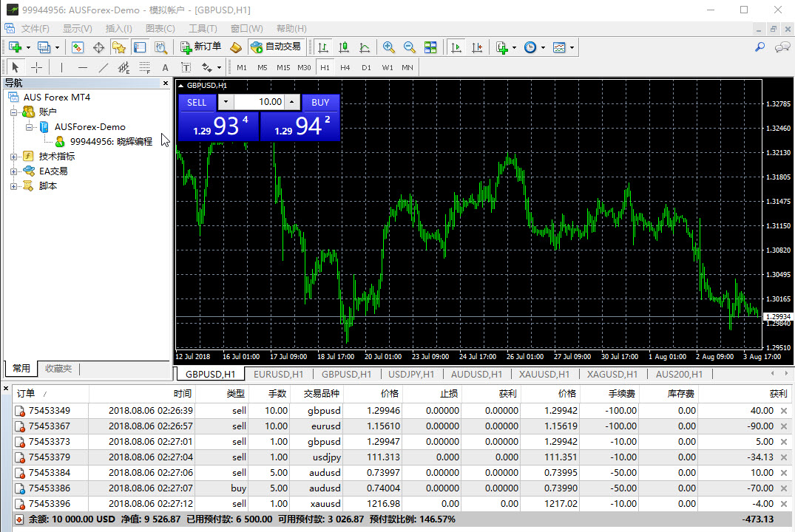This screenshot has height=532, width=795.
Task: Select the H4 timeframe
Action: [345, 67]
